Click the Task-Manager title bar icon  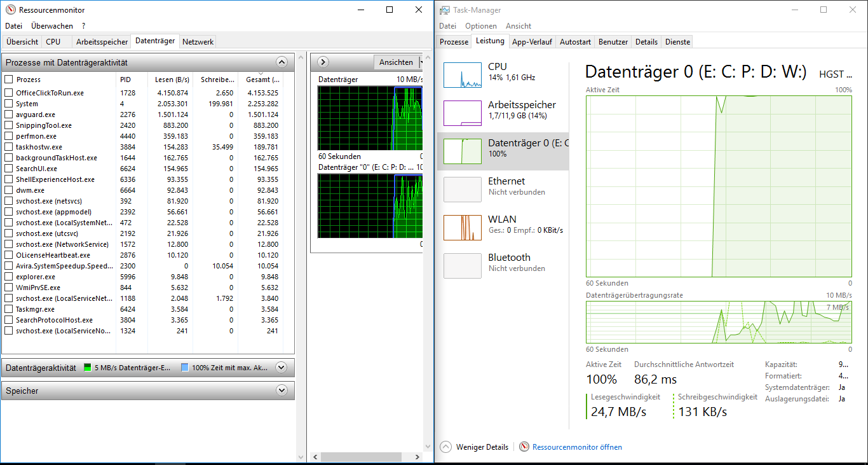click(x=445, y=10)
